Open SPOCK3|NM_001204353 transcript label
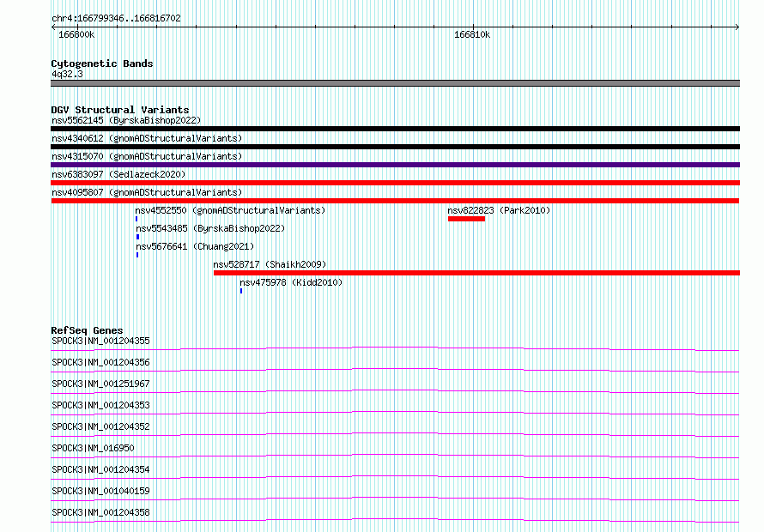The width and height of the screenshot is (764, 532). (100, 405)
